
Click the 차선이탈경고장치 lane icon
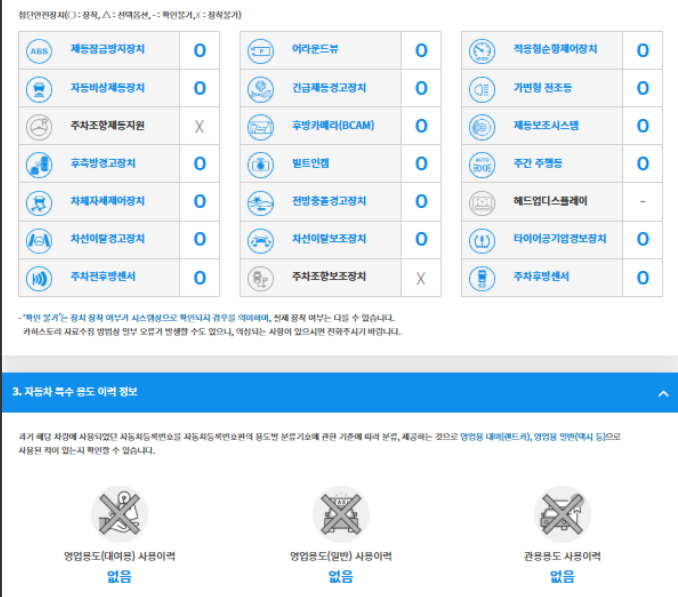pos(39,240)
